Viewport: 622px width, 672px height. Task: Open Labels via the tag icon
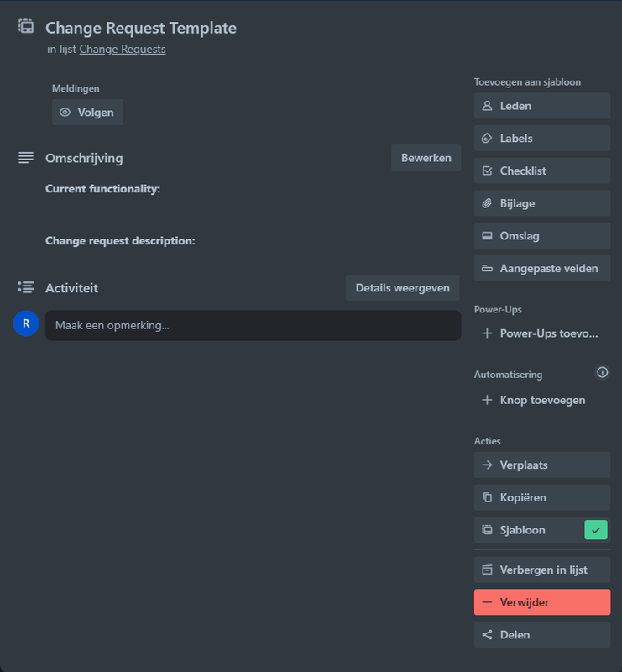coord(487,139)
